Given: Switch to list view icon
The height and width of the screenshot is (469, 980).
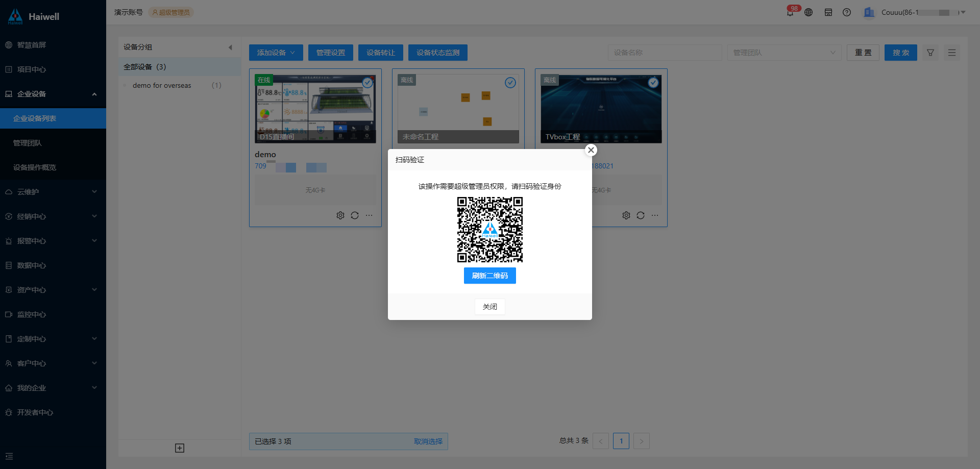Looking at the screenshot, I should [x=952, y=53].
